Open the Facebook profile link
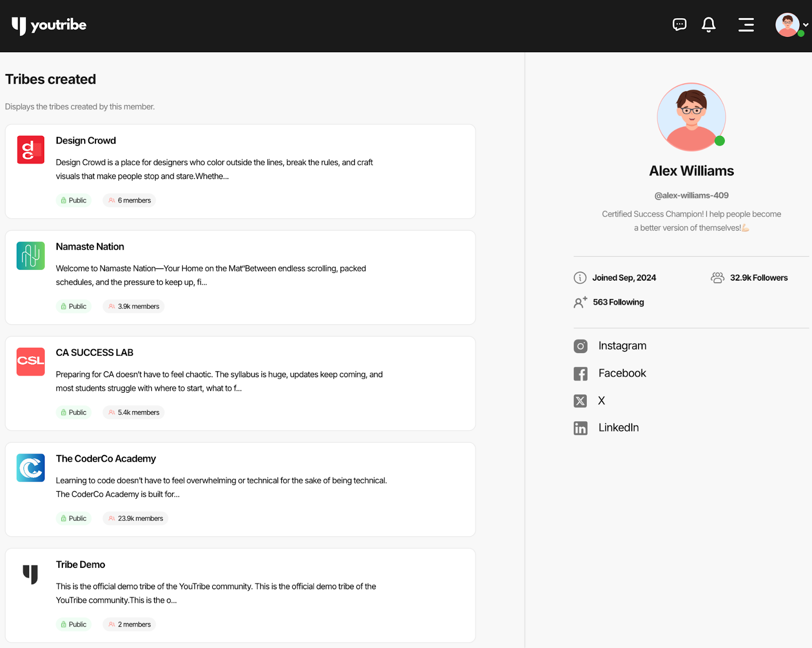The height and width of the screenshot is (648, 812). coord(622,373)
